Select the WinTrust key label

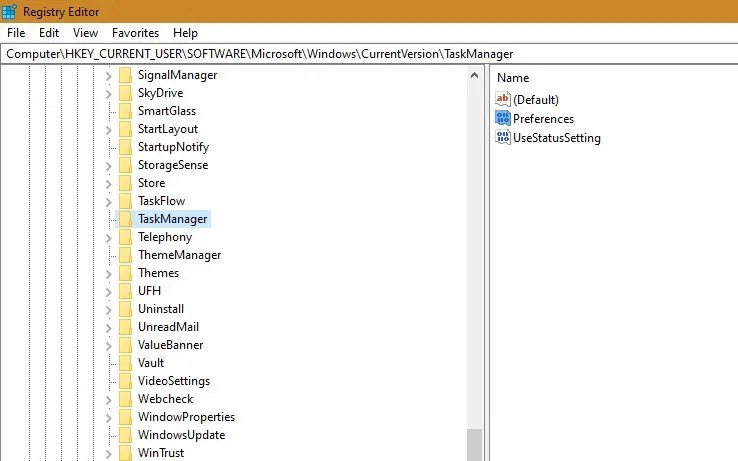(161, 453)
